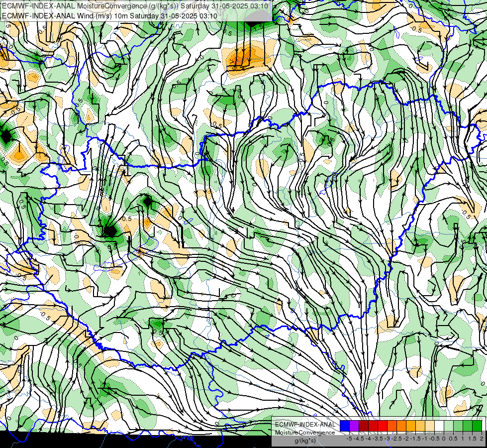Click the Wind (m/s) 10m title line
Screen dimensions: 487x448
(109, 15)
